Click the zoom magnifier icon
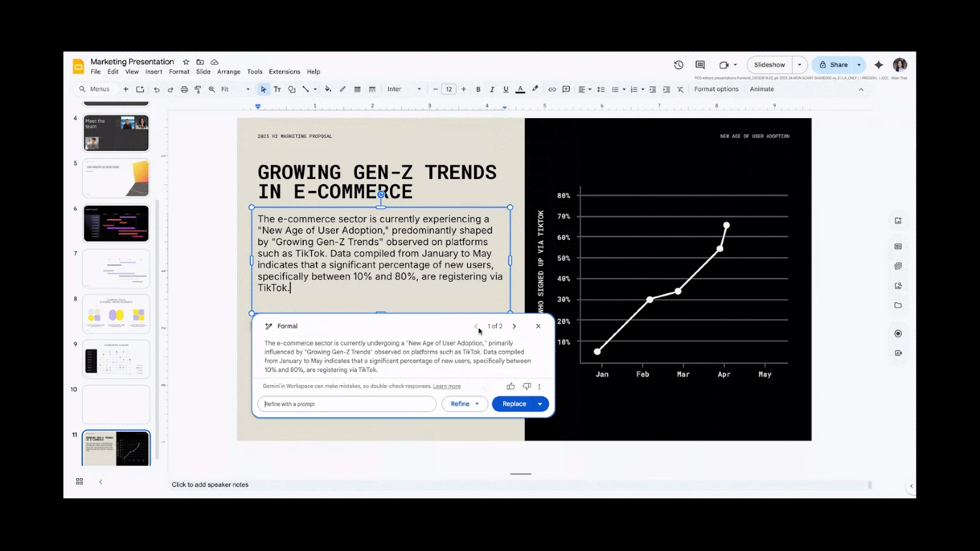Screen dimensions: 980x551 [212, 89]
